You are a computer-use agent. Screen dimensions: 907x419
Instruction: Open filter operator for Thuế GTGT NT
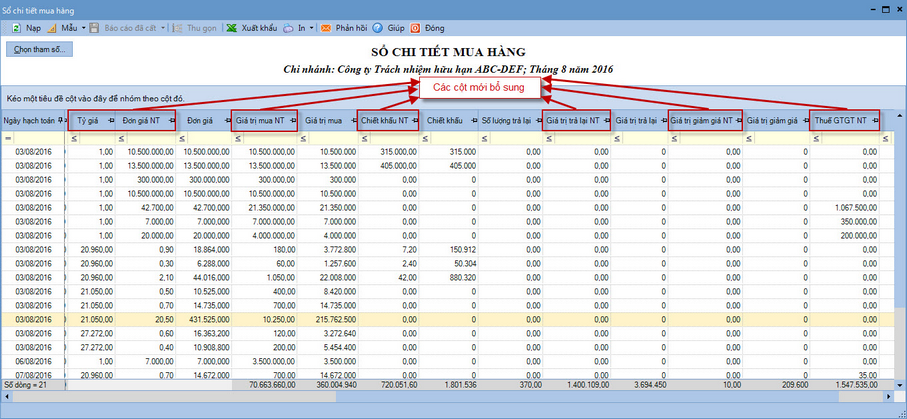816,139
